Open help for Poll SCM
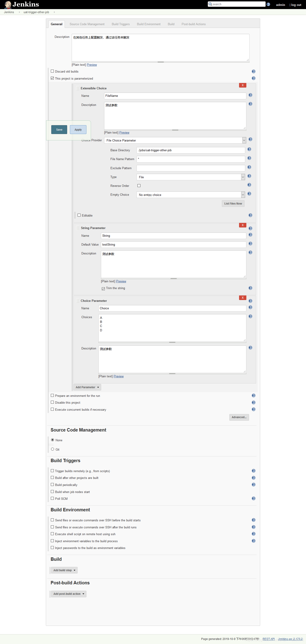 click(x=254, y=498)
